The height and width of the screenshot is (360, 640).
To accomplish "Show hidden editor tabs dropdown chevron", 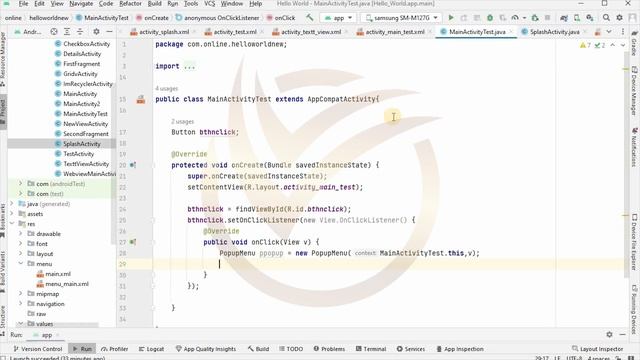I will pyautogui.click(x=609, y=31).
